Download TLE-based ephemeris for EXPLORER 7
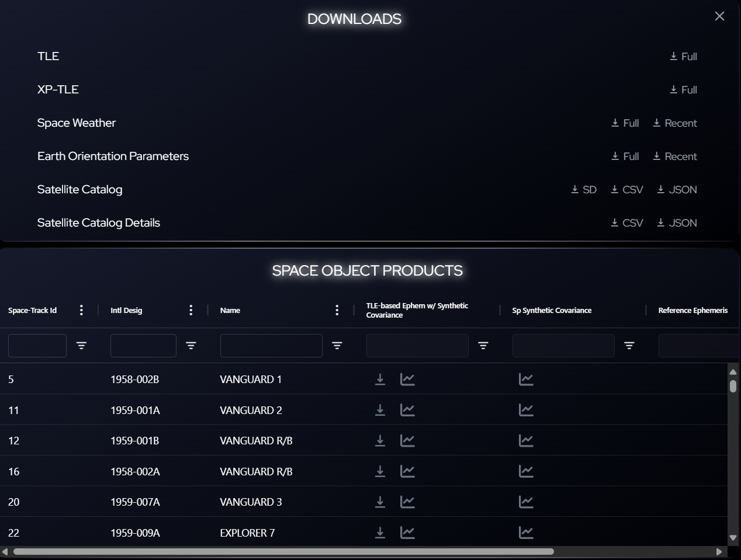 click(x=380, y=533)
